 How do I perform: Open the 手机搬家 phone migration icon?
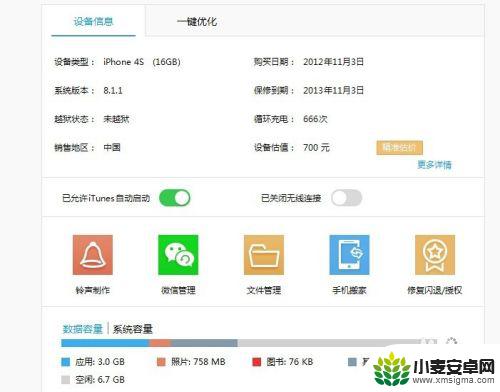pyautogui.click(x=349, y=255)
